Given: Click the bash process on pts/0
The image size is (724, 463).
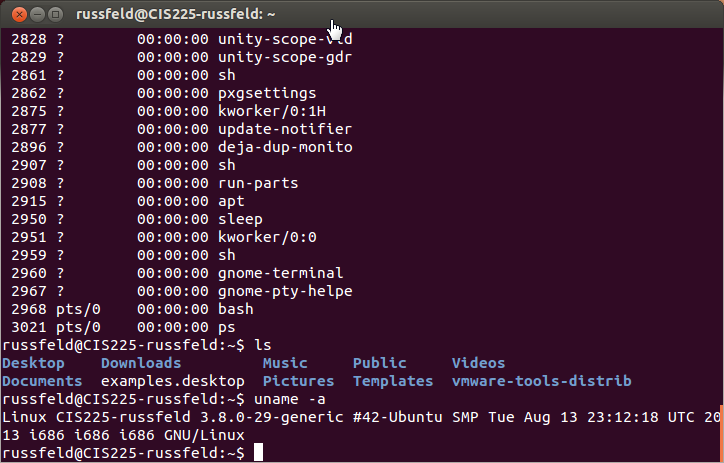Looking at the screenshot, I should click(235, 309).
